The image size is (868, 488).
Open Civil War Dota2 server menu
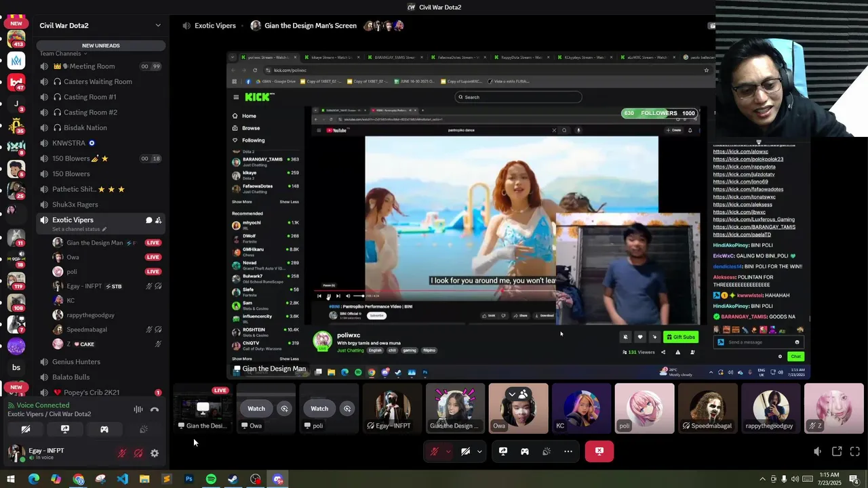100,26
